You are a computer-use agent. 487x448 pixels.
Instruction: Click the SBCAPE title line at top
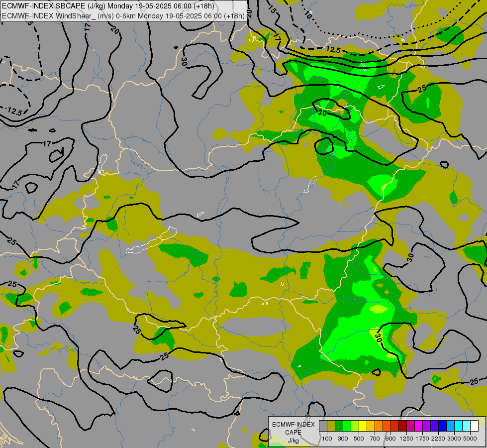click(108, 6)
